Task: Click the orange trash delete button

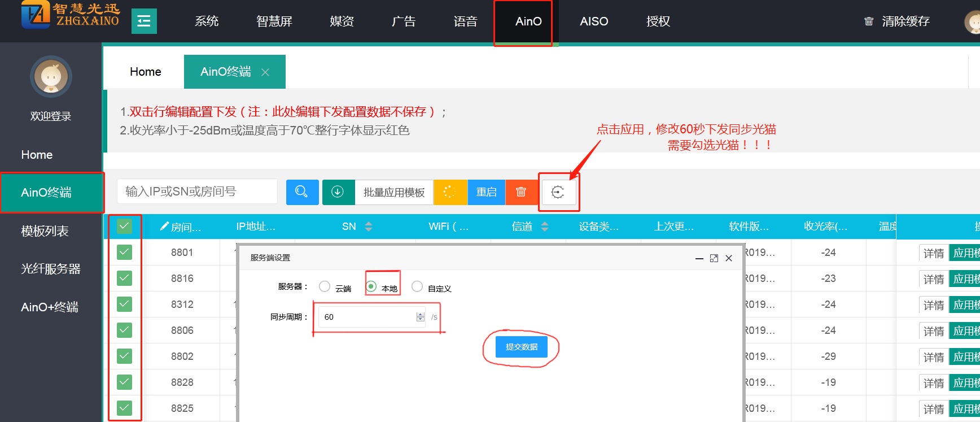Action: tap(521, 192)
